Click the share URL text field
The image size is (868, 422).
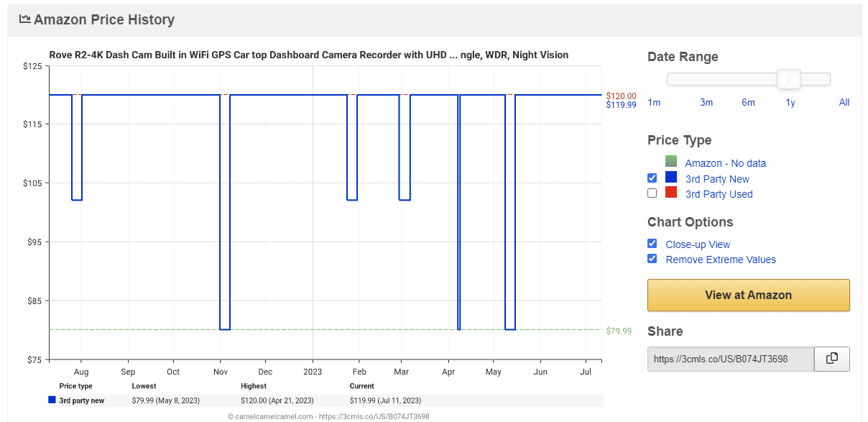pos(731,359)
